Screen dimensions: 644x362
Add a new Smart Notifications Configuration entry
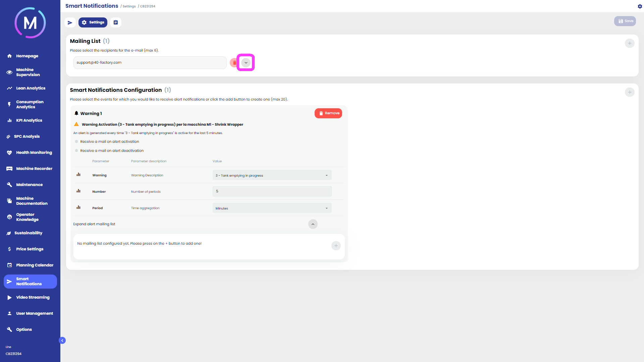click(629, 92)
